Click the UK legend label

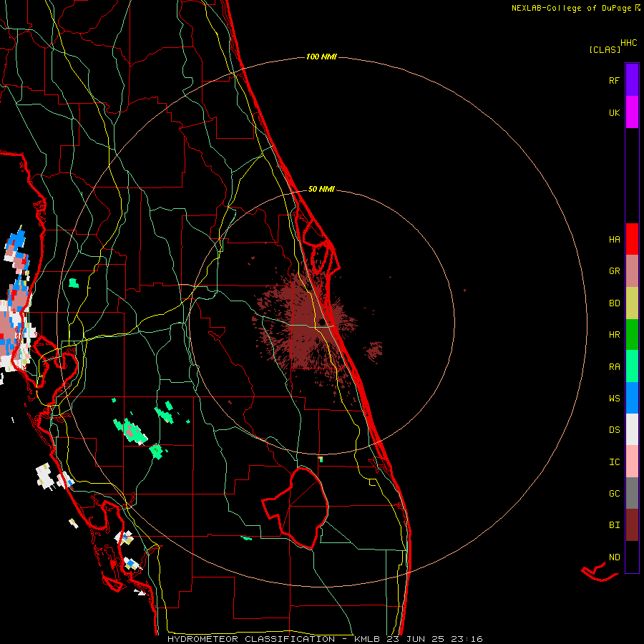[614, 112]
